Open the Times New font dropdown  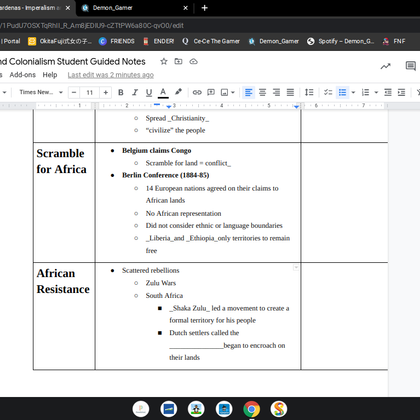pos(41,92)
